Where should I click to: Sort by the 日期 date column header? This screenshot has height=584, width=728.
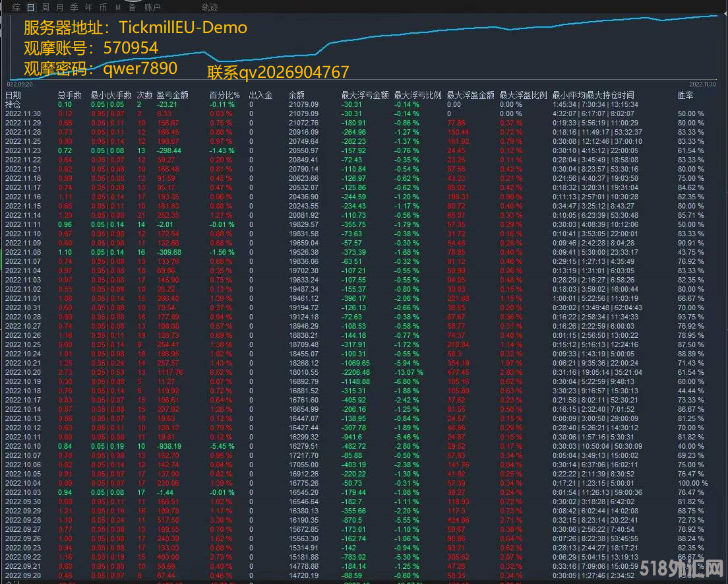click(13, 95)
